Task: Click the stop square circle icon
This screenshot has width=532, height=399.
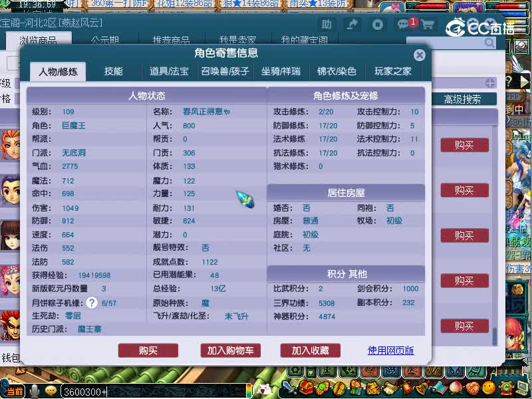Action: point(378,25)
